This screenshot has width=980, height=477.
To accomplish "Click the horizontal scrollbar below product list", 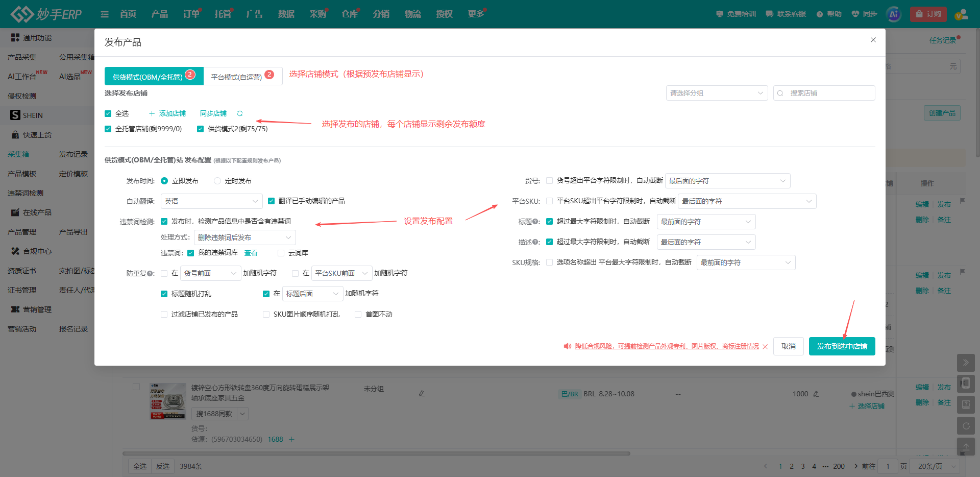I will pos(376,454).
